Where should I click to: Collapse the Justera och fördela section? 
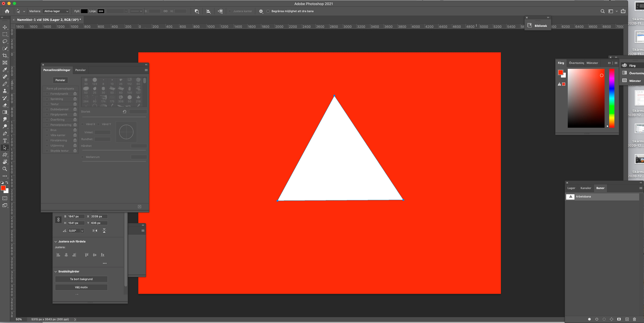coord(56,242)
